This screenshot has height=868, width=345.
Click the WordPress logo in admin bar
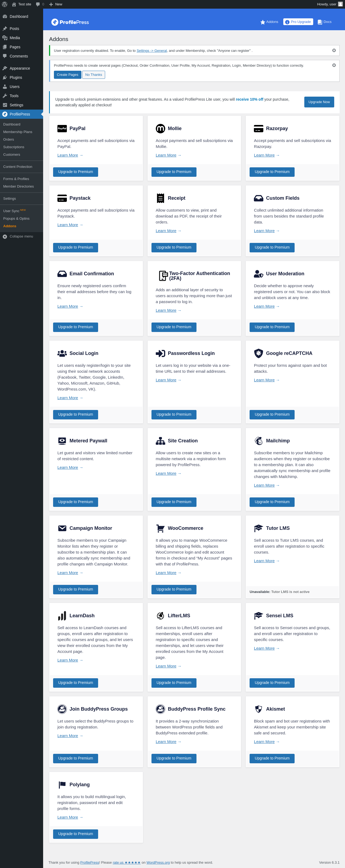[5, 4]
